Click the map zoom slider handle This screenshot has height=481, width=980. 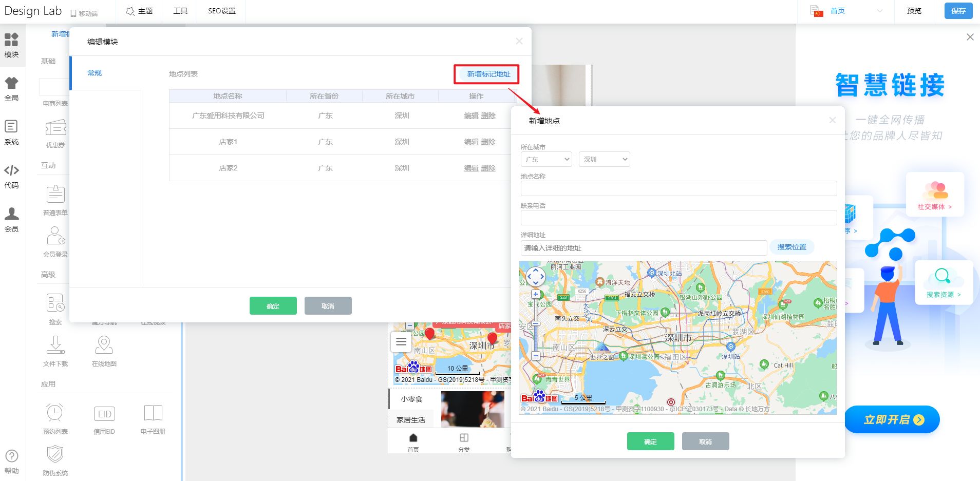tap(536, 324)
